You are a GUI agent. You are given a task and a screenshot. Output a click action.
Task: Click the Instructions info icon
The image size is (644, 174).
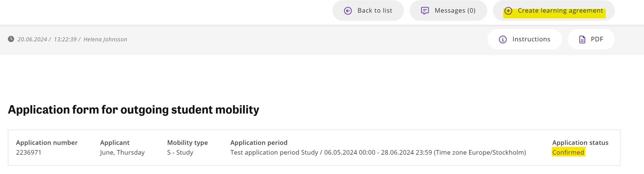coord(503,39)
